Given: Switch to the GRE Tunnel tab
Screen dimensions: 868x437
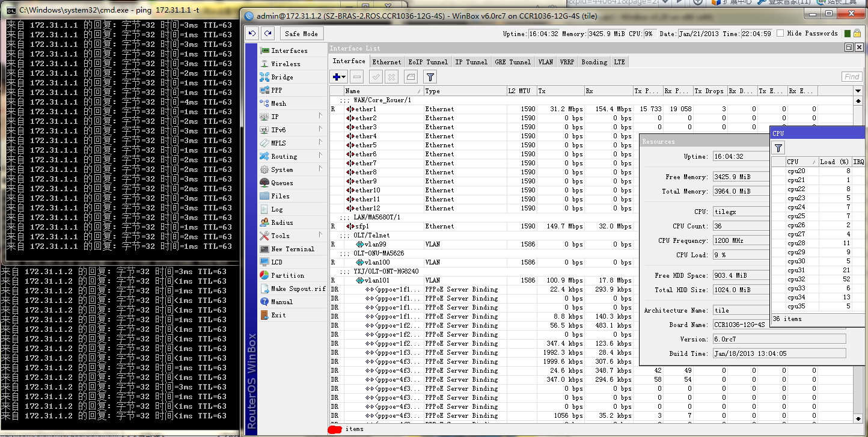Looking at the screenshot, I should point(513,61).
